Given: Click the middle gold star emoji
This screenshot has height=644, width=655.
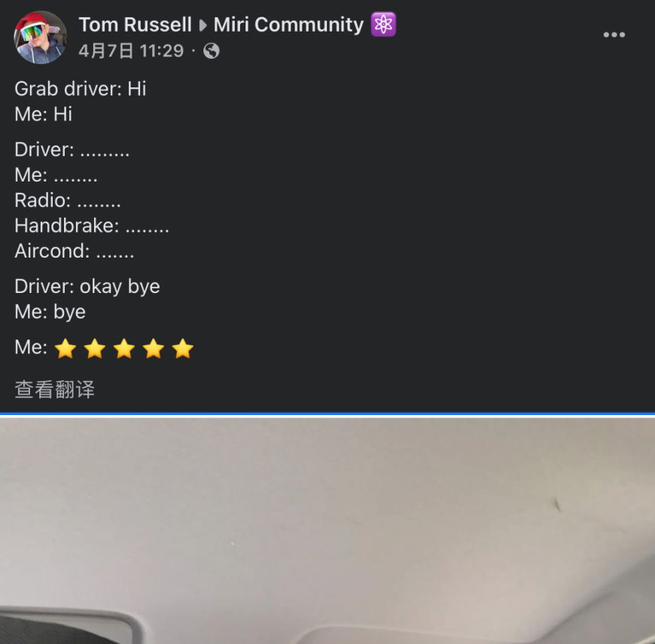Looking at the screenshot, I should (124, 349).
